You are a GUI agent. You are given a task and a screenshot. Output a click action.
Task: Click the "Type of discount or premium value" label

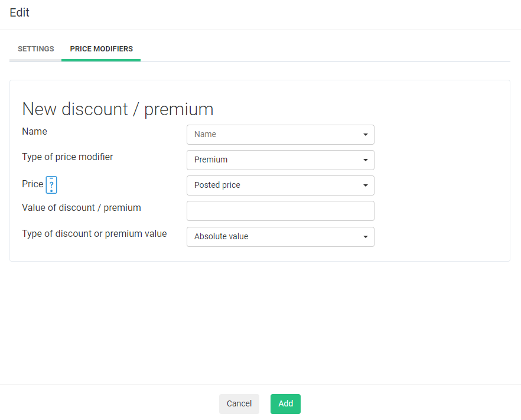click(x=94, y=233)
